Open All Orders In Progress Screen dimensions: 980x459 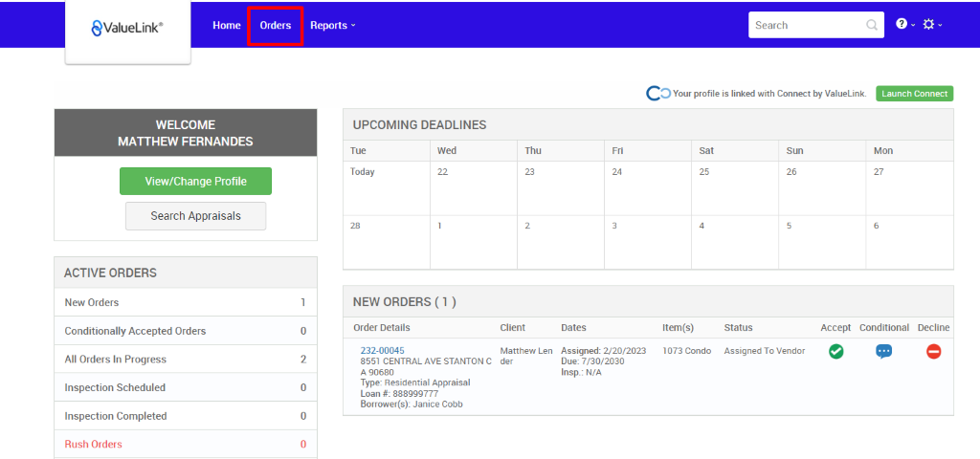click(x=186, y=360)
